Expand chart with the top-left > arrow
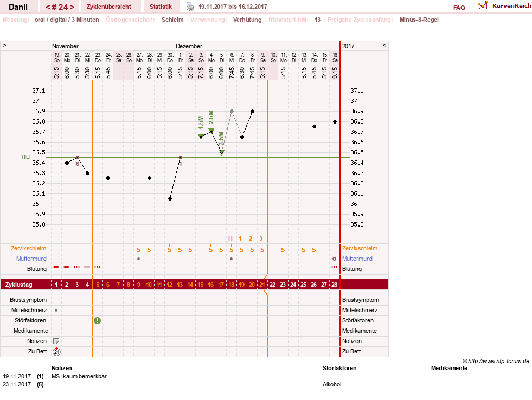The width and height of the screenshot is (532, 400). pos(4,45)
